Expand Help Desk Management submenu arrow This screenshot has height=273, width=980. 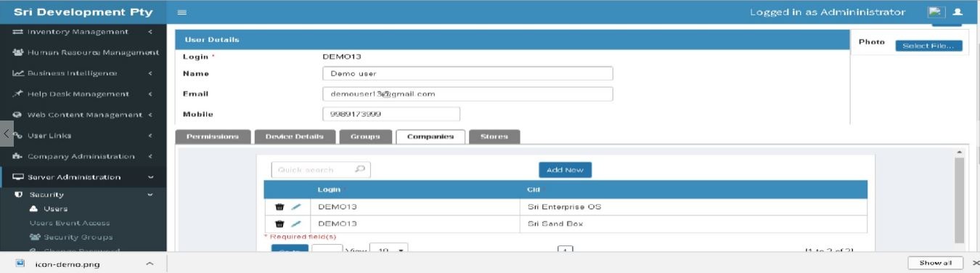coord(150,94)
